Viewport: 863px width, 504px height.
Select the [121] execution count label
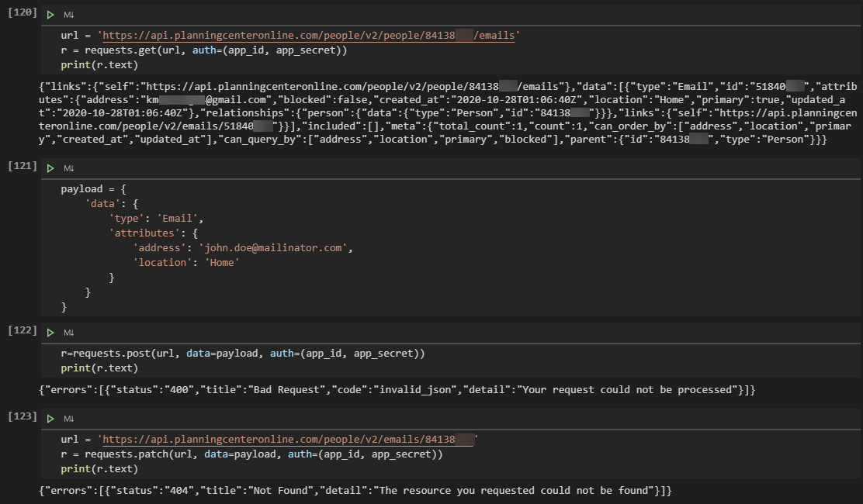click(x=23, y=165)
